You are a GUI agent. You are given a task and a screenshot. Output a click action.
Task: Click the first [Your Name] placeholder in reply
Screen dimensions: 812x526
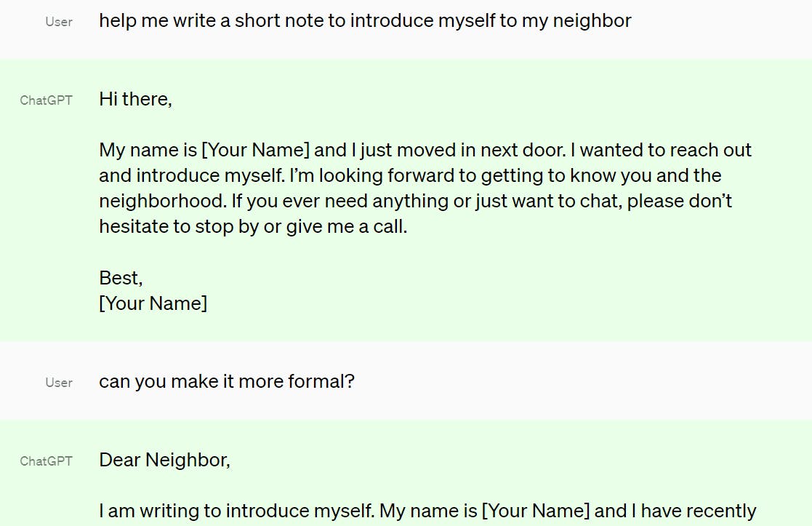point(255,150)
